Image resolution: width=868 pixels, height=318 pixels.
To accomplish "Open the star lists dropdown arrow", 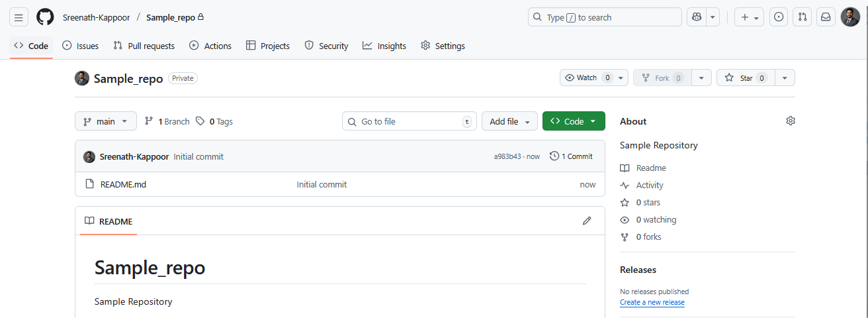I will click(x=785, y=78).
